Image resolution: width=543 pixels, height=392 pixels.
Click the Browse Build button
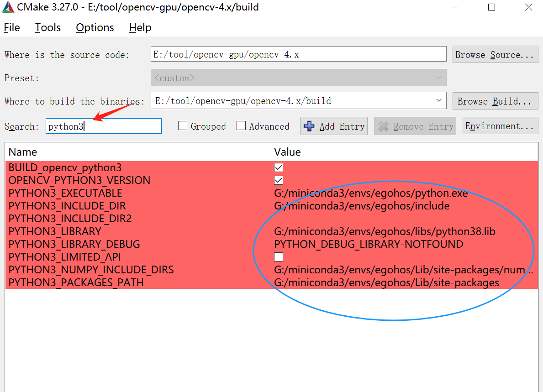495,101
